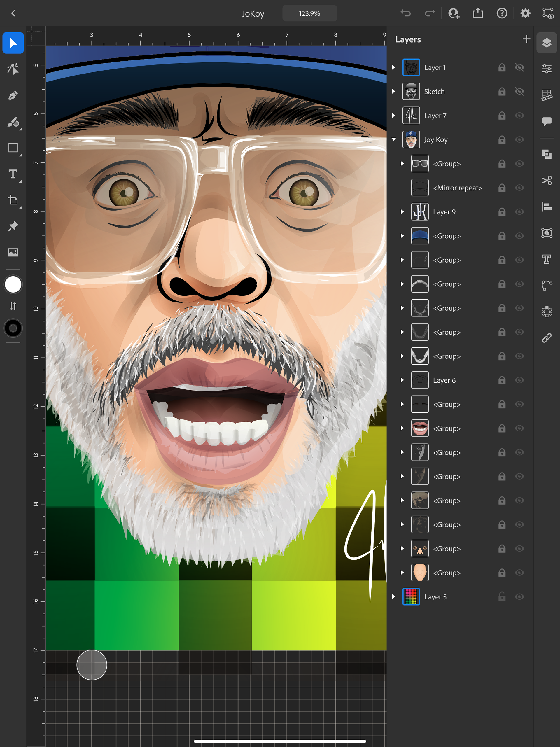The width and height of the screenshot is (560, 747).
Task: Select the Type tool
Action: pos(13,174)
